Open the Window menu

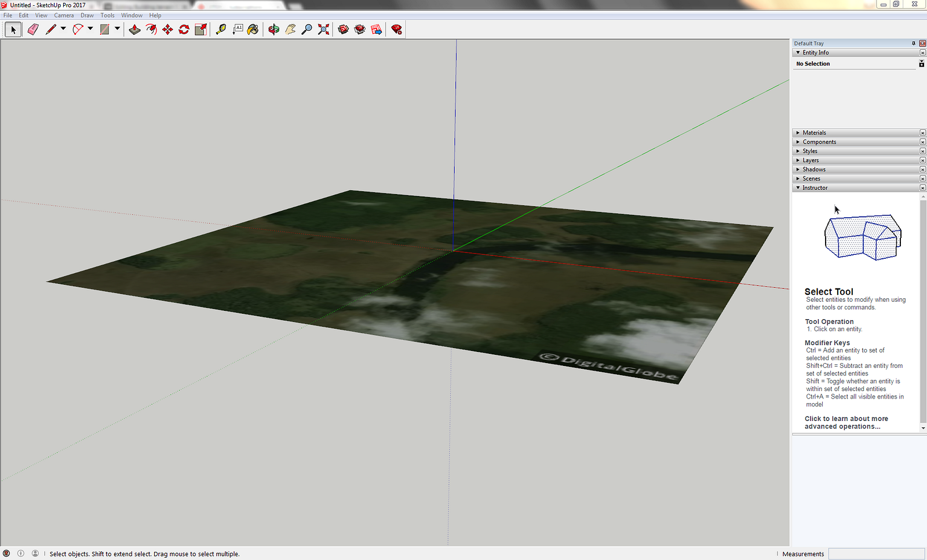point(132,16)
